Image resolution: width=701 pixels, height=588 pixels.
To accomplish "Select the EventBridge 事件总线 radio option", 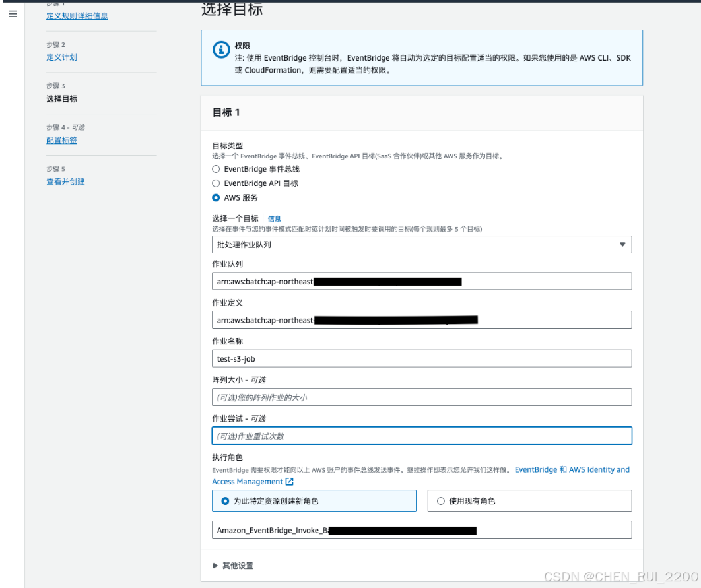I will [x=216, y=169].
